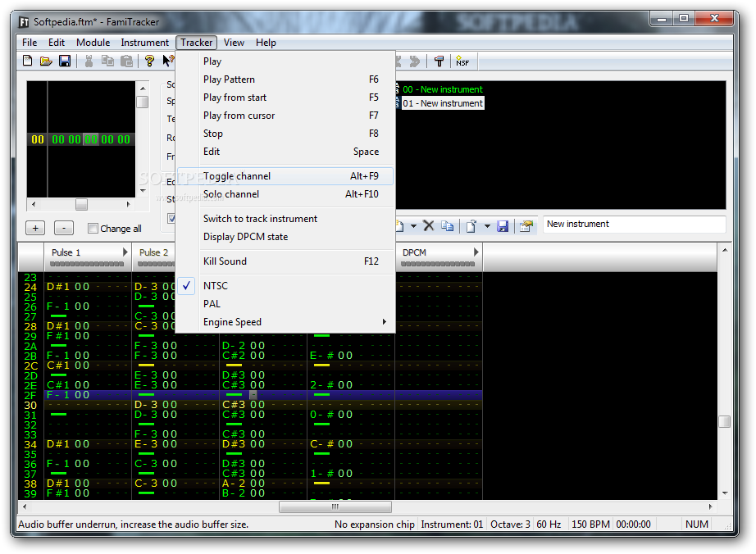Open the View menu

[x=234, y=43]
